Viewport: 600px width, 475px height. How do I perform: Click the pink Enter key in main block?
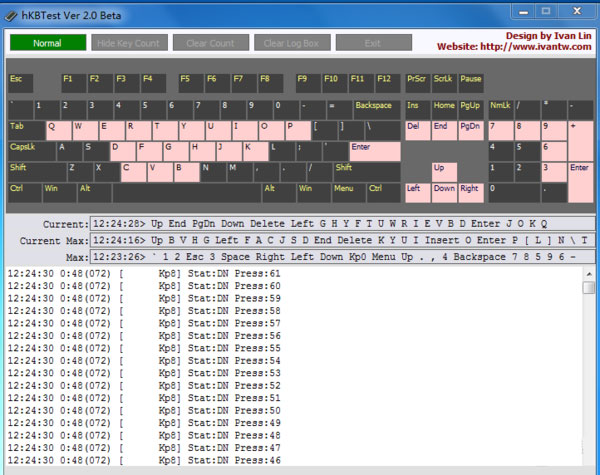click(x=374, y=151)
